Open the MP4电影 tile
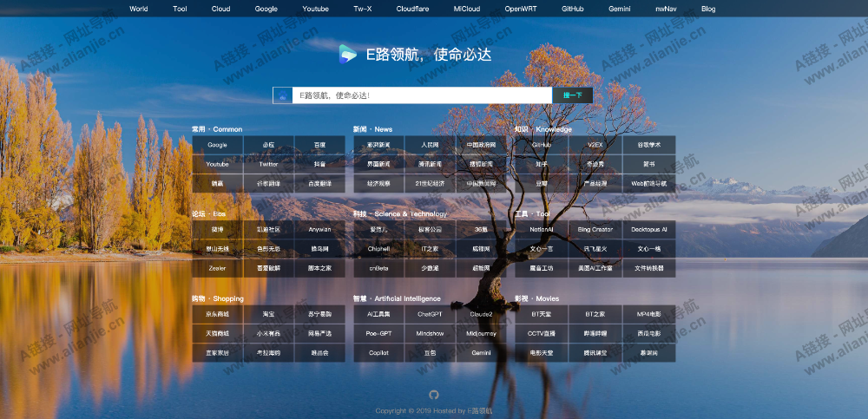The width and height of the screenshot is (868, 419). tap(648, 314)
